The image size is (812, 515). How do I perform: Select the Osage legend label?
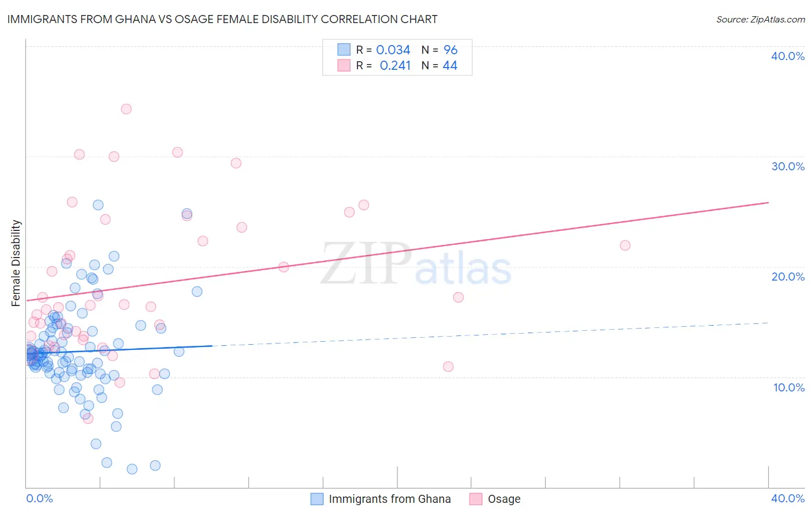(x=504, y=499)
